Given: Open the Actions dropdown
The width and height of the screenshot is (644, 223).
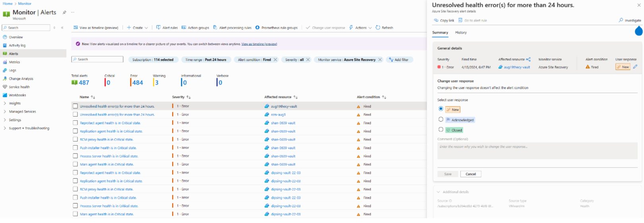Looking at the screenshot, I should (x=360, y=28).
